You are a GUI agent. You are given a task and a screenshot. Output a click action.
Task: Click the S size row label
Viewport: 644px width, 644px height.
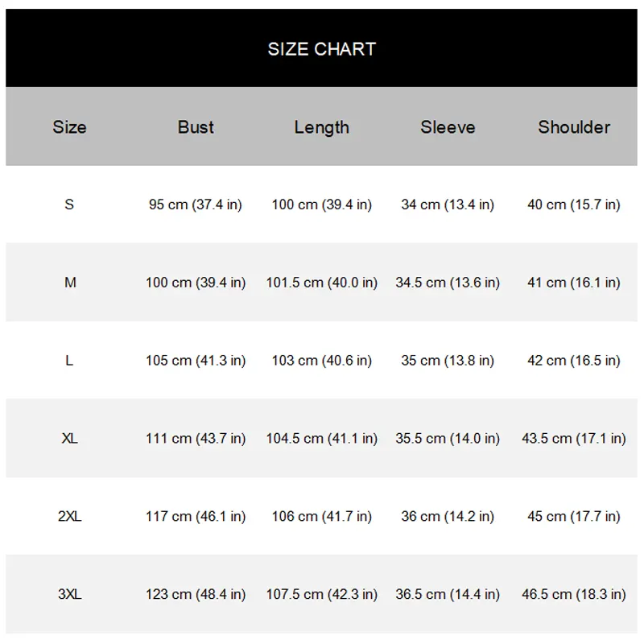(x=69, y=204)
